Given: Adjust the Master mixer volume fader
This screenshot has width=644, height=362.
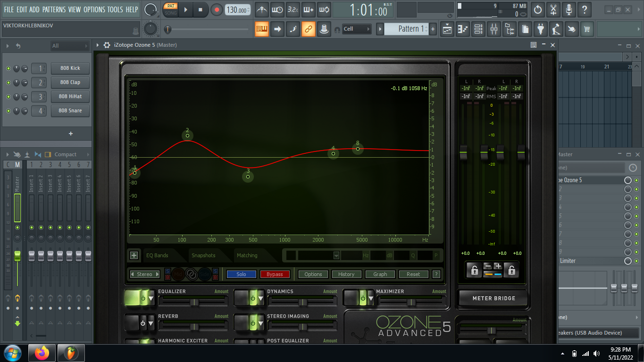Looking at the screenshot, I should [17, 256].
